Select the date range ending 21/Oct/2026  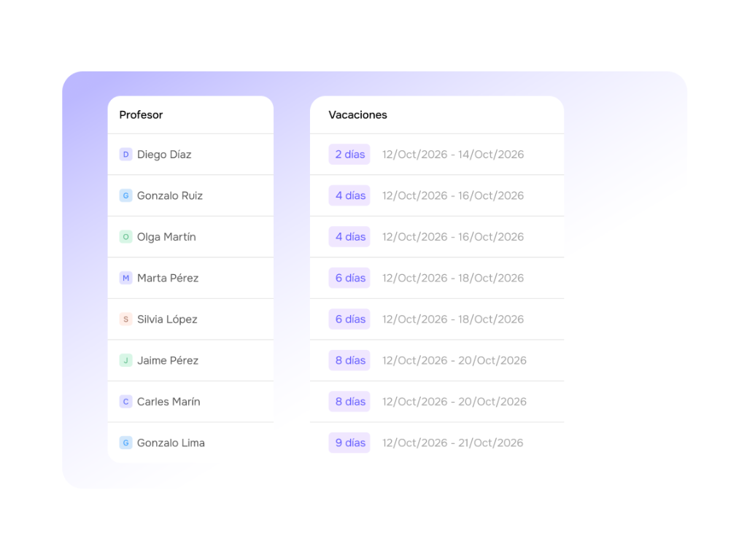(x=452, y=443)
